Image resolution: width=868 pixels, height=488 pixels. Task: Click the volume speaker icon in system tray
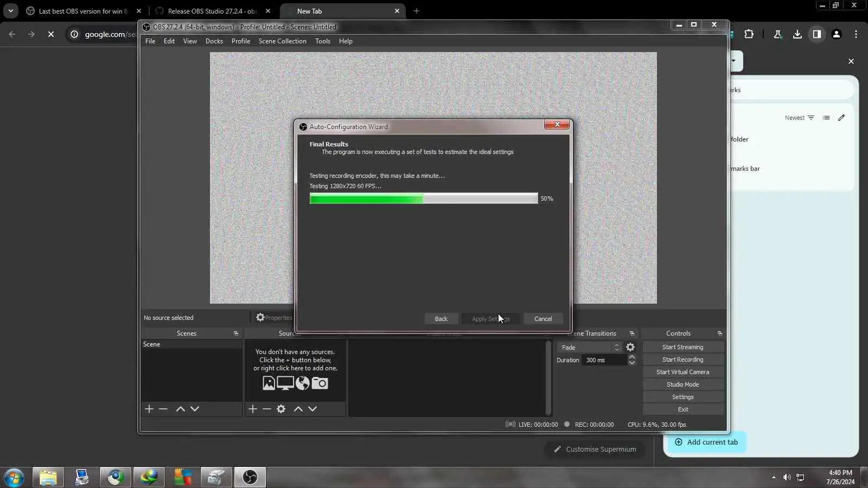pos(787,477)
